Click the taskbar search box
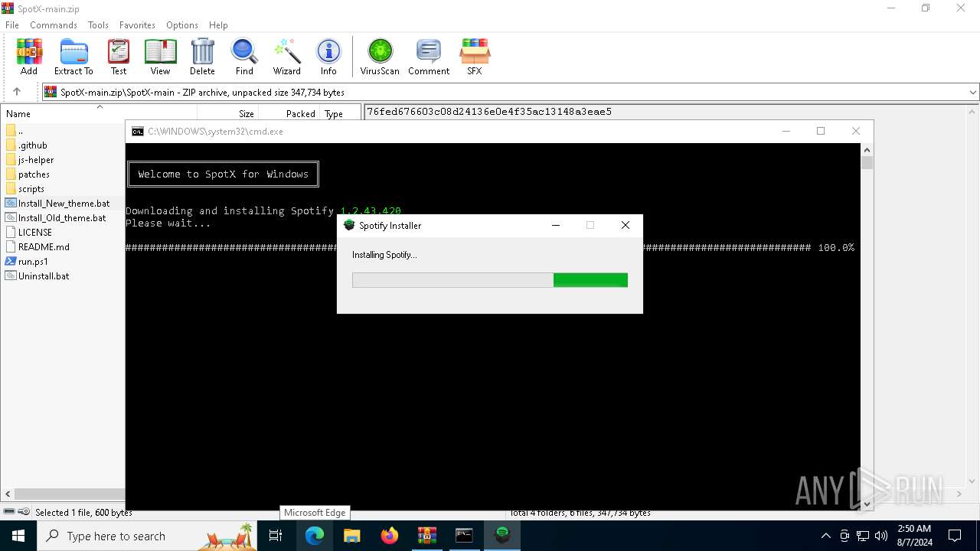The height and width of the screenshot is (551, 980). click(x=148, y=536)
